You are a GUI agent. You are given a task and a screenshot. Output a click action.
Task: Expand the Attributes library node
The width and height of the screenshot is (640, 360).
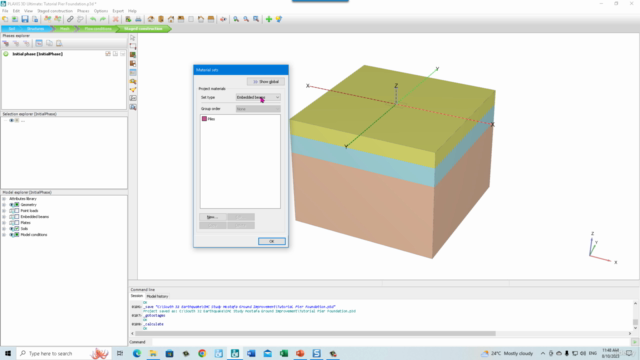pyautogui.click(x=4, y=199)
